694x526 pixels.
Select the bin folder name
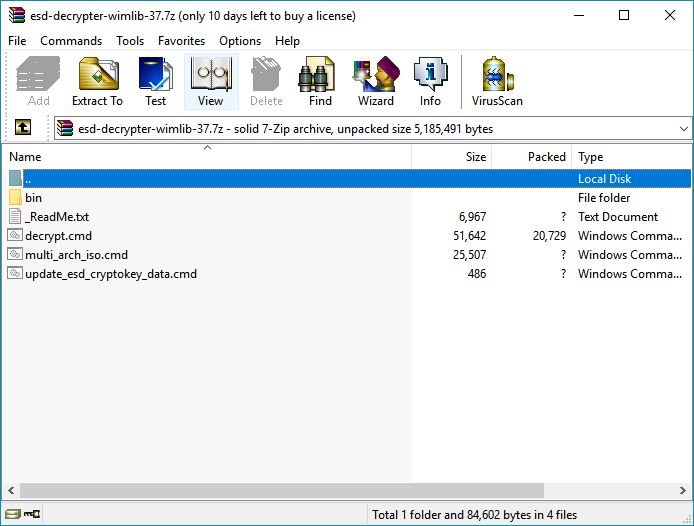[34, 197]
